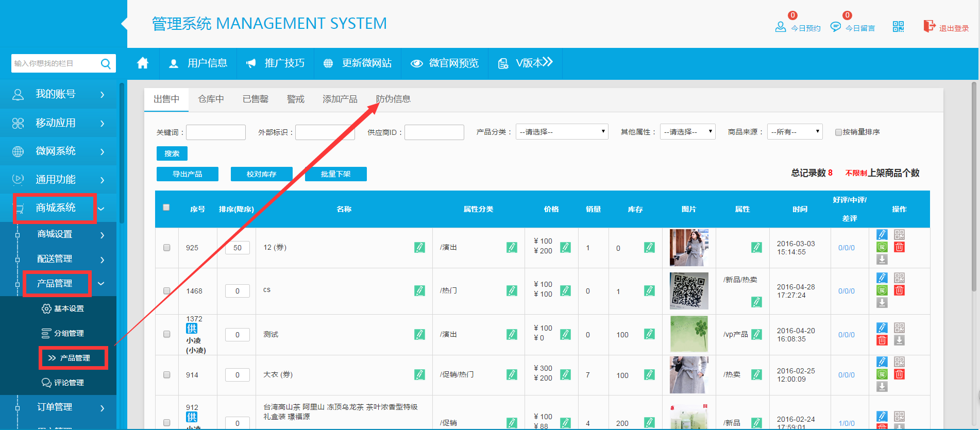Click the grey download icon on the 测试 row
This screenshot has height=430, width=980.
tap(899, 340)
